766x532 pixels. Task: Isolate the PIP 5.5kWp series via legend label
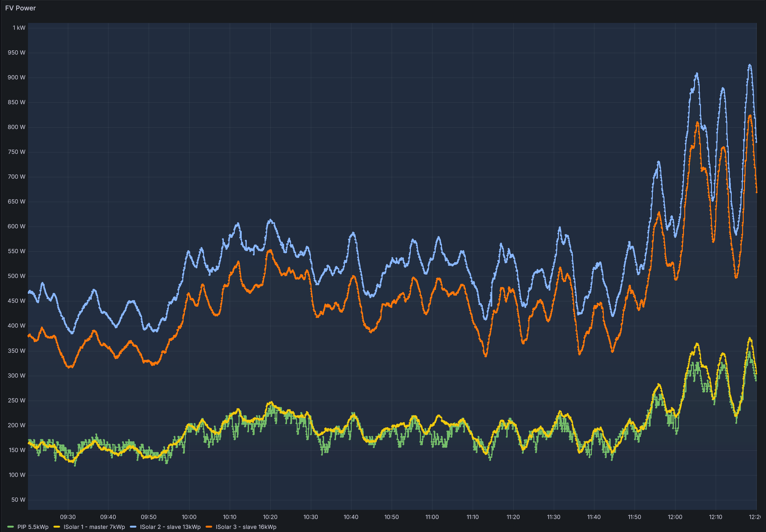pos(33,527)
